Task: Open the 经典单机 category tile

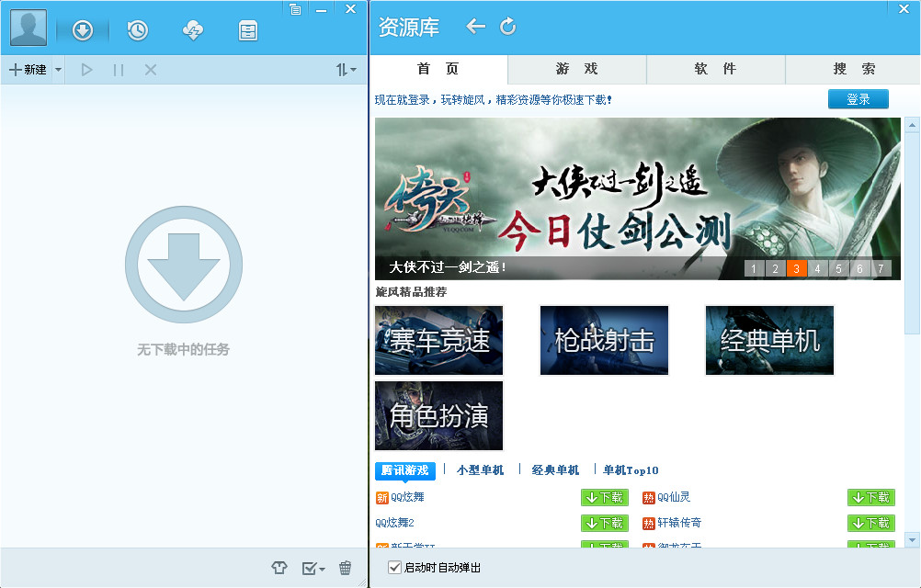Action: point(769,340)
